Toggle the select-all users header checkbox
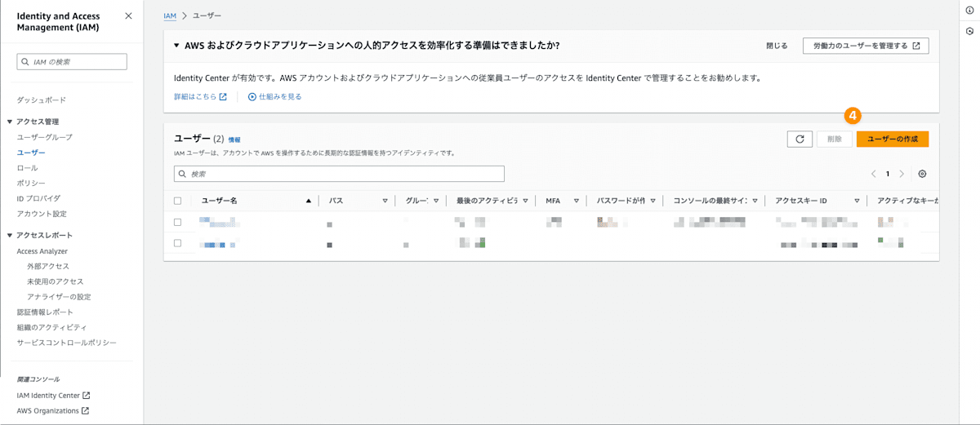Screen dimensions: 980x425 [x=178, y=201]
